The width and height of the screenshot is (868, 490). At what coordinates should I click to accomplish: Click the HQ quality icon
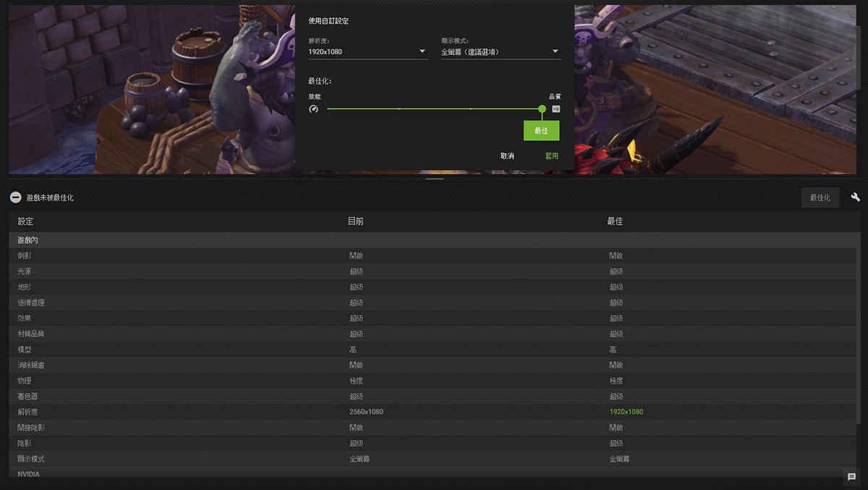coord(556,109)
